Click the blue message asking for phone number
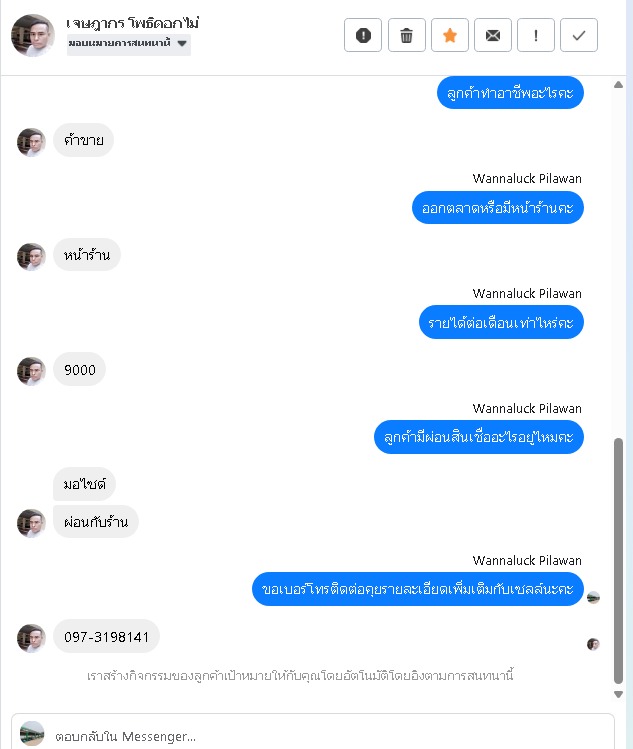633x749 pixels. tap(418, 589)
